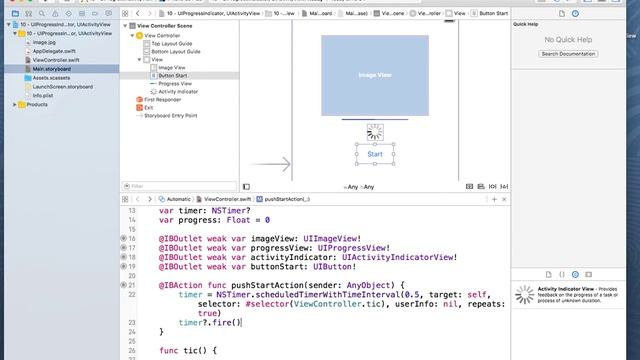Select activity indicator spinner on canvas
The image size is (640, 360).
[x=375, y=132]
